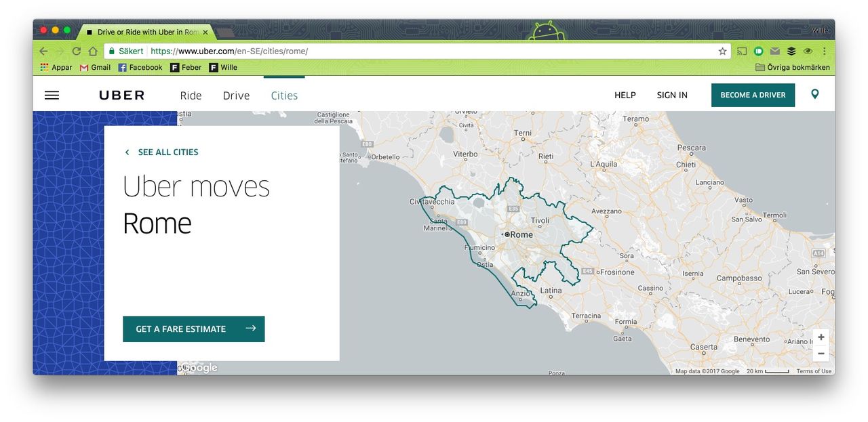This screenshot has width=868, height=422.
Task: Click the Google logo on the map
Action: point(197,367)
